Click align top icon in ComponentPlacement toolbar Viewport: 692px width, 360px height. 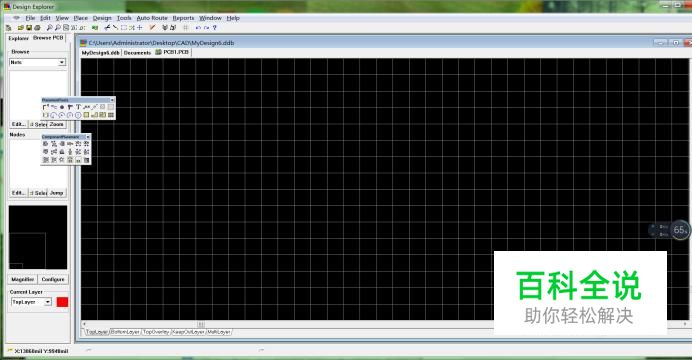point(45,152)
